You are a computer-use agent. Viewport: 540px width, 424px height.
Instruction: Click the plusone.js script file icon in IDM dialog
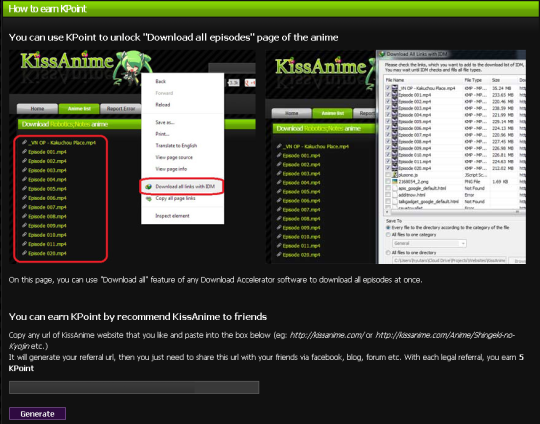click(395, 175)
